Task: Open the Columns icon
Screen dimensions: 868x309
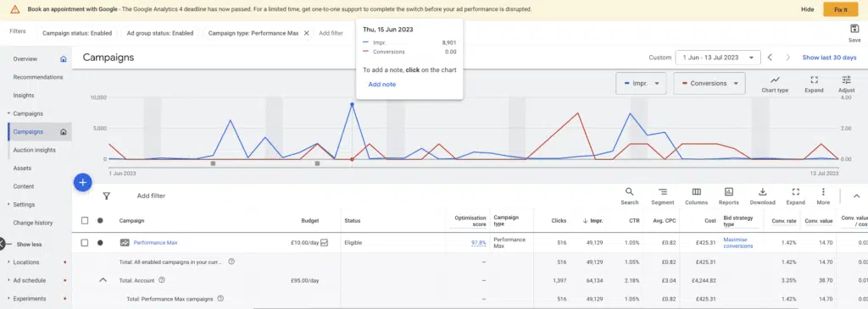Action: (697, 192)
